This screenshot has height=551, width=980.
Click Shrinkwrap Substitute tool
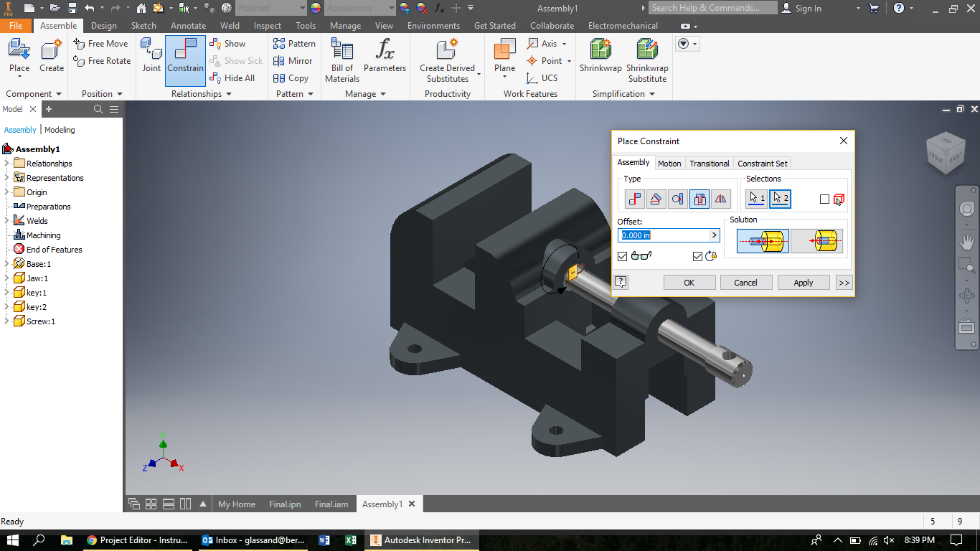[x=647, y=60]
